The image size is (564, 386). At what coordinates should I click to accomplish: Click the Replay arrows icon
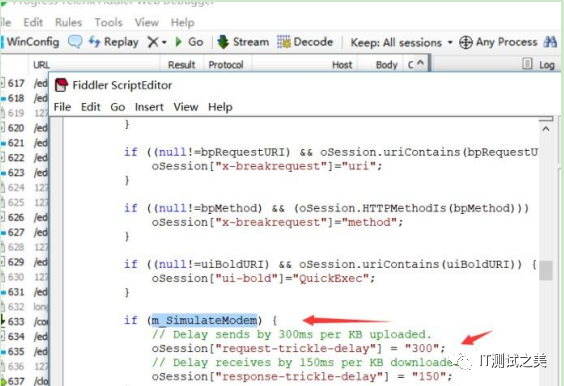94,42
